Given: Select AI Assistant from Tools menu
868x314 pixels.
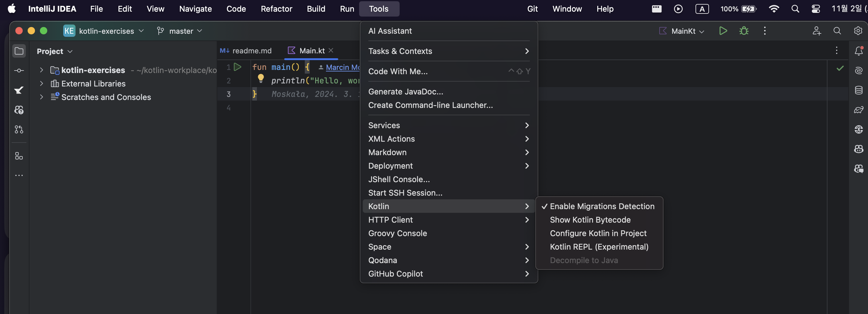Looking at the screenshot, I should [x=448, y=31].
